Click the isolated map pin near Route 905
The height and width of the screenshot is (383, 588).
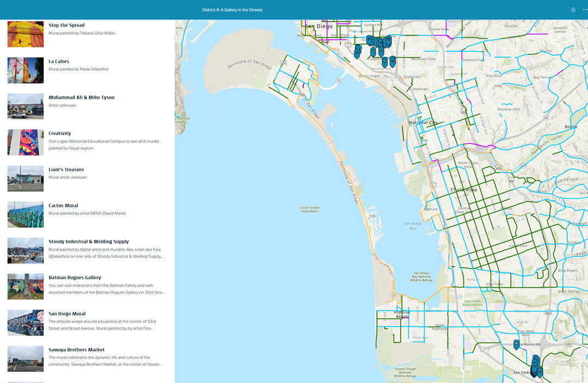(516, 344)
